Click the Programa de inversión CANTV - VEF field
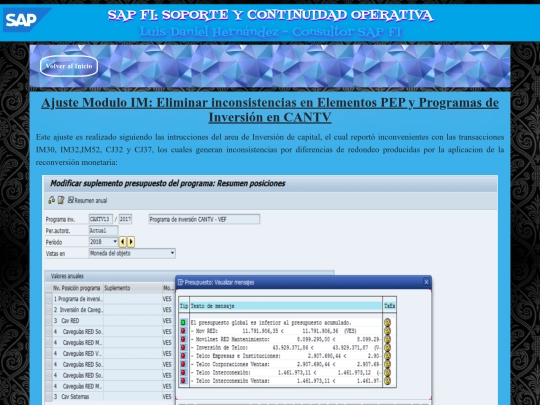The height and width of the screenshot is (405, 540). tap(204, 219)
